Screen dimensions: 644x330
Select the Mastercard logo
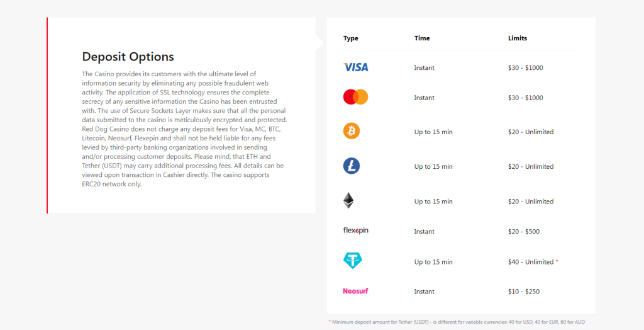(356, 97)
